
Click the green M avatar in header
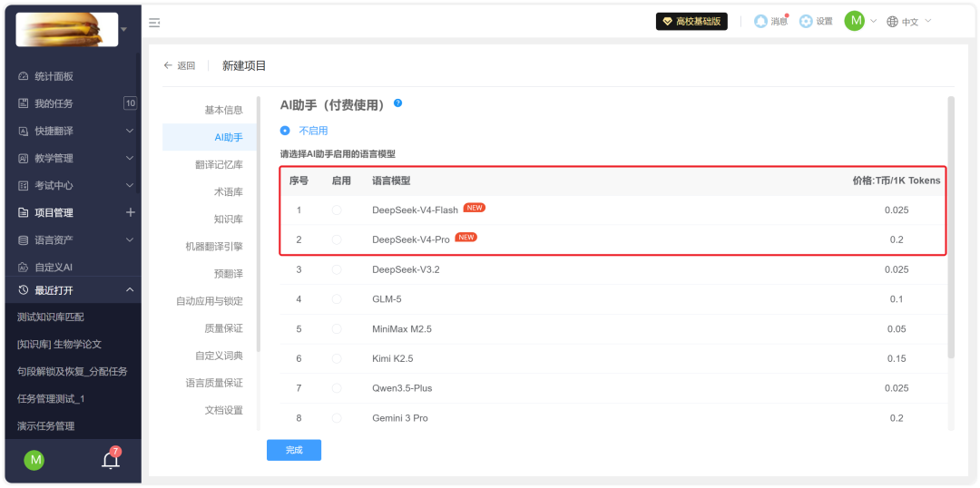(855, 21)
